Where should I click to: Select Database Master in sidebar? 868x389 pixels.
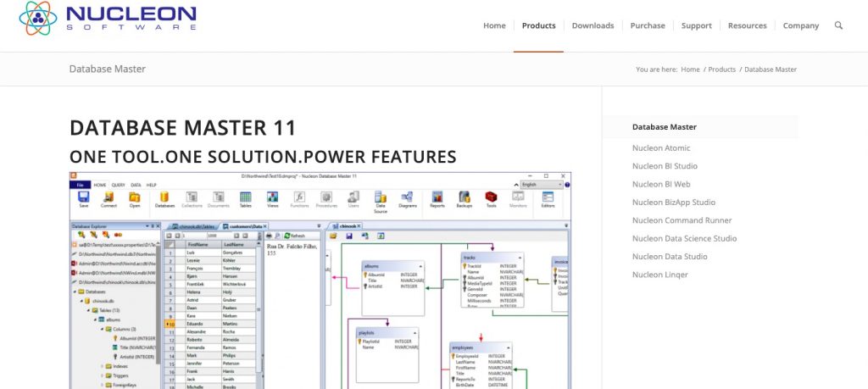[x=665, y=127]
